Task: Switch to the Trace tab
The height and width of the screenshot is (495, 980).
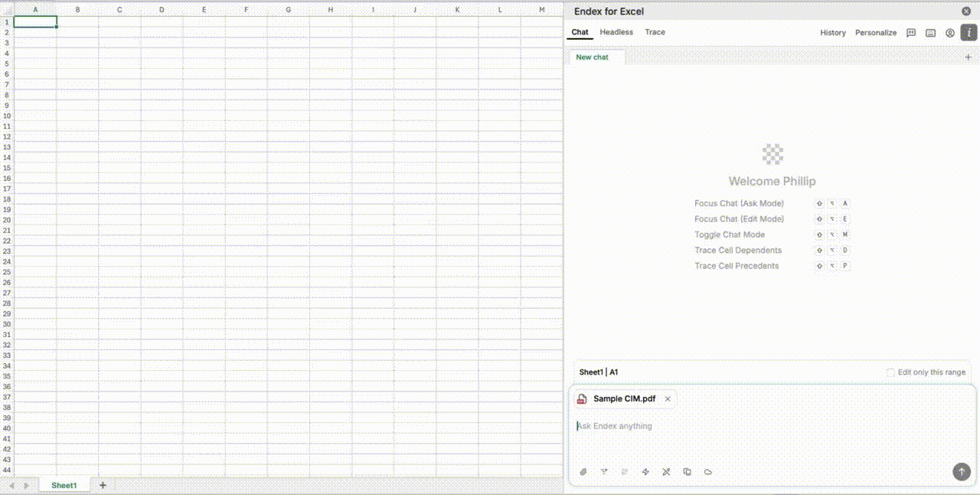Action: click(x=655, y=32)
